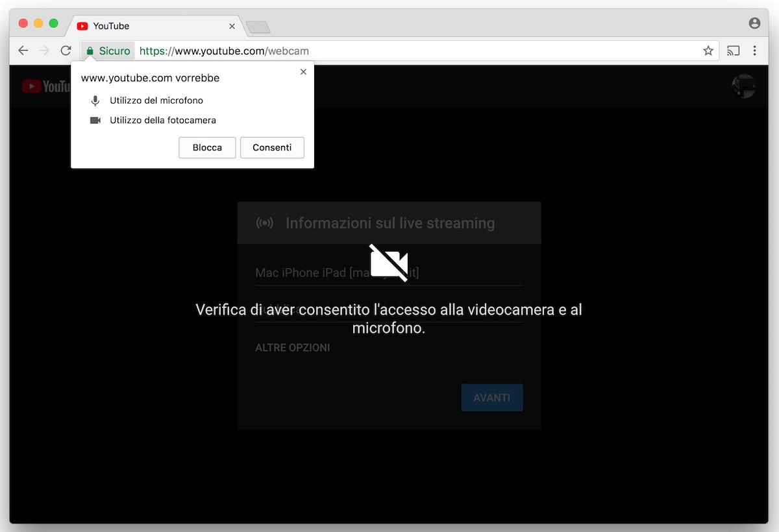Image resolution: width=779 pixels, height=532 pixels.
Task: Close the YouTube tab with its X
Action: 232,26
